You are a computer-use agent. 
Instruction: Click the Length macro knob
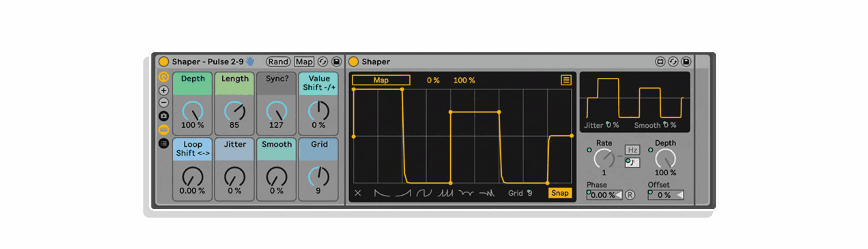click(234, 111)
